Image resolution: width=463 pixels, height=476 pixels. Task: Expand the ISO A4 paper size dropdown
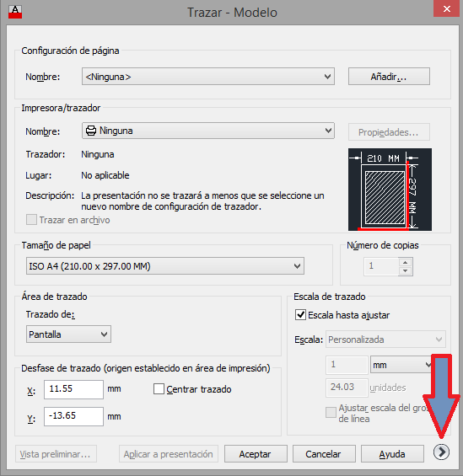pyautogui.click(x=165, y=266)
